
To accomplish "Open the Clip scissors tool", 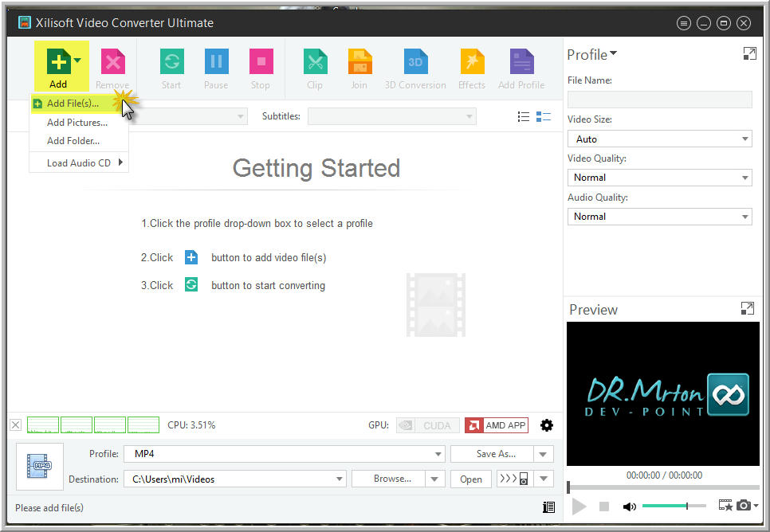I will (x=316, y=62).
